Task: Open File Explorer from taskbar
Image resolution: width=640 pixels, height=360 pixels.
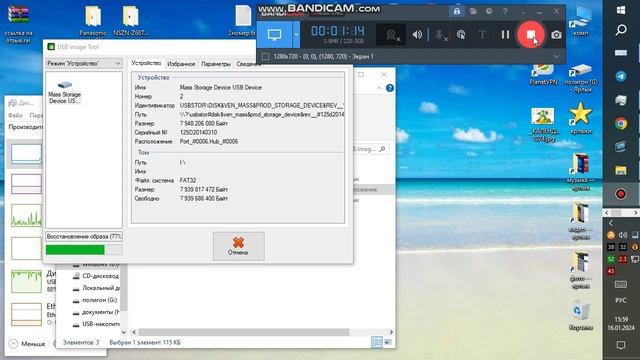Action: (621, 170)
